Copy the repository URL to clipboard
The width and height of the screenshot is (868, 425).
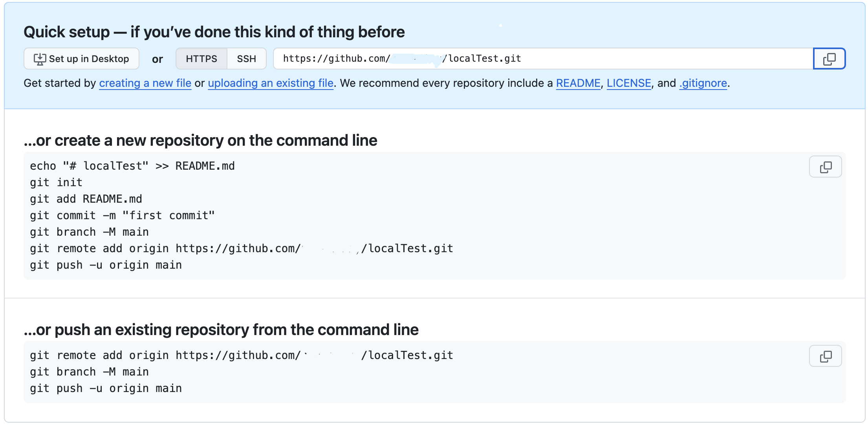(x=829, y=59)
